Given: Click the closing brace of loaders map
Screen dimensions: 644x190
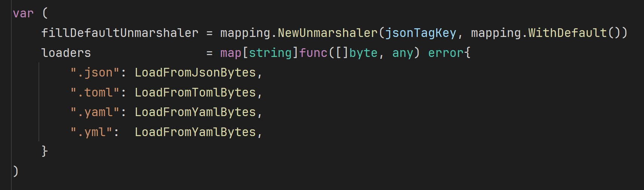Looking at the screenshot, I should [x=44, y=152].
